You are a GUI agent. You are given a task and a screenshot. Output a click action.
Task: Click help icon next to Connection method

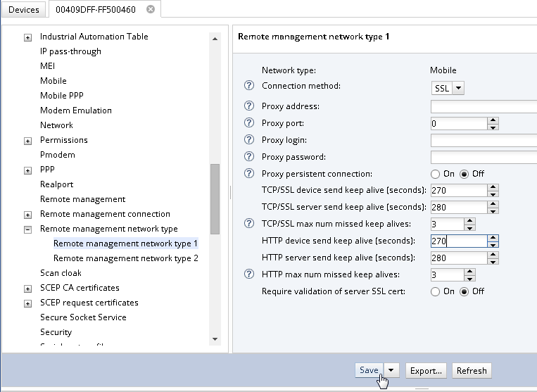[248, 86]
